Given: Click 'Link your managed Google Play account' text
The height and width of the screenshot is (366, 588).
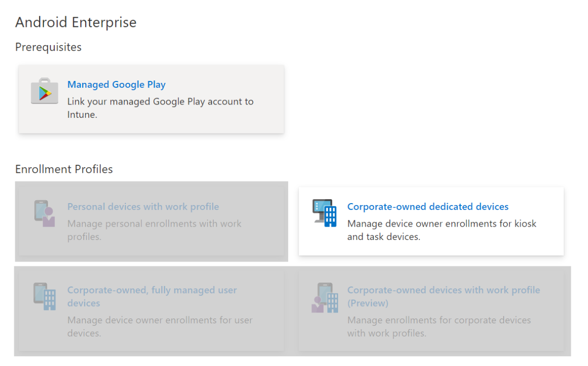Looking at the screenshot, I should 160,108.
